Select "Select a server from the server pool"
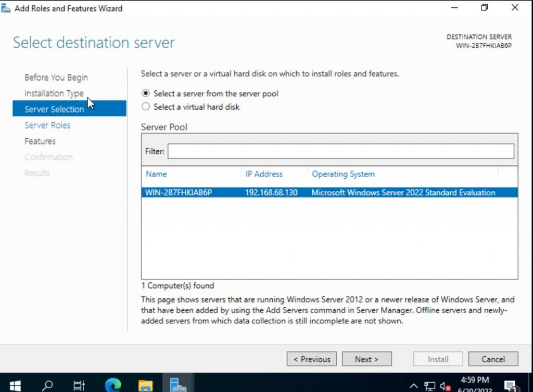This screenshot has height=392, width=533. pyautogui.click(x=146, y=94)
